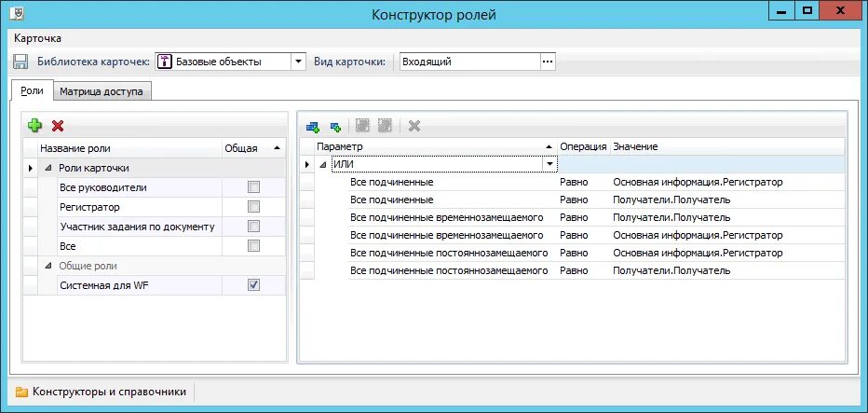This screenshot has height=413, width=868.
Task: Select Все подчиненные временнозамещаемого row with Основная информация.Регистратор
Action: 596,235
